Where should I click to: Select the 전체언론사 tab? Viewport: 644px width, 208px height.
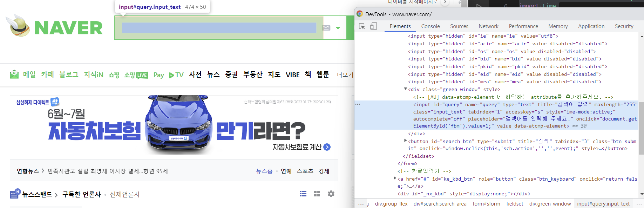pos(125,194)
